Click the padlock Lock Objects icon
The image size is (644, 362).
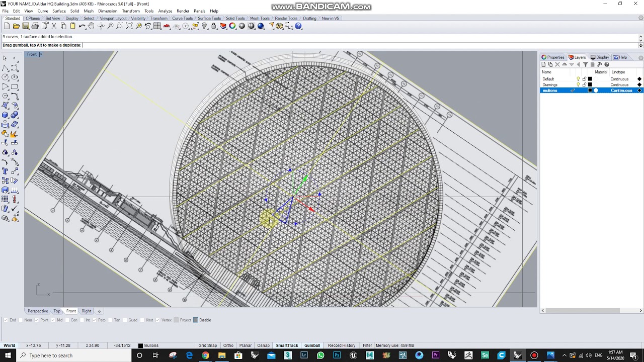coord(214,26)
